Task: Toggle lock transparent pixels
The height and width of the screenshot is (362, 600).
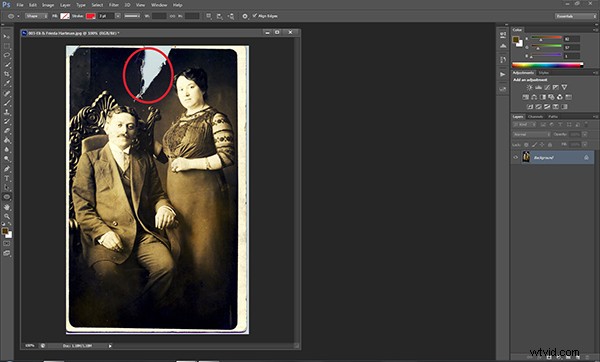Action: 526,145
